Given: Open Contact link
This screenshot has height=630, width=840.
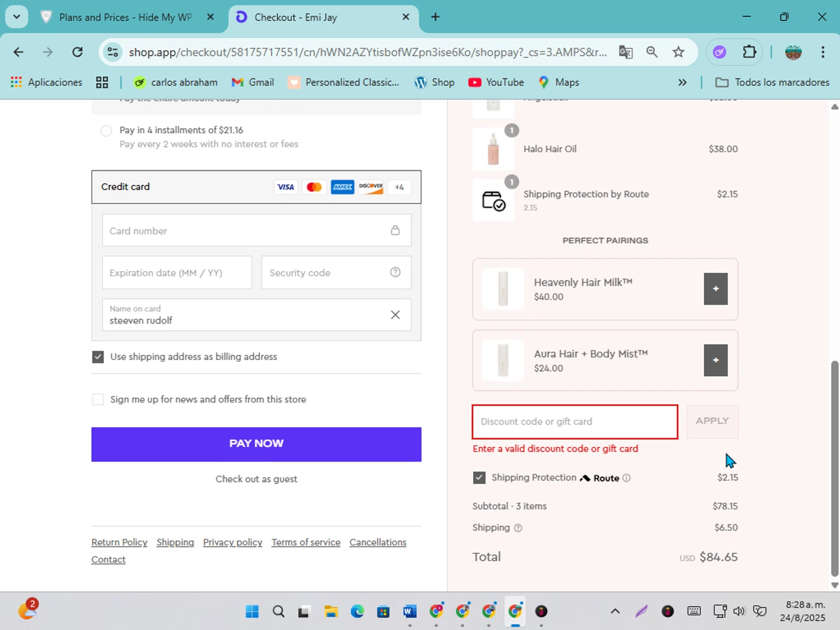Looking at the screenshot, I should pos(109,559).
